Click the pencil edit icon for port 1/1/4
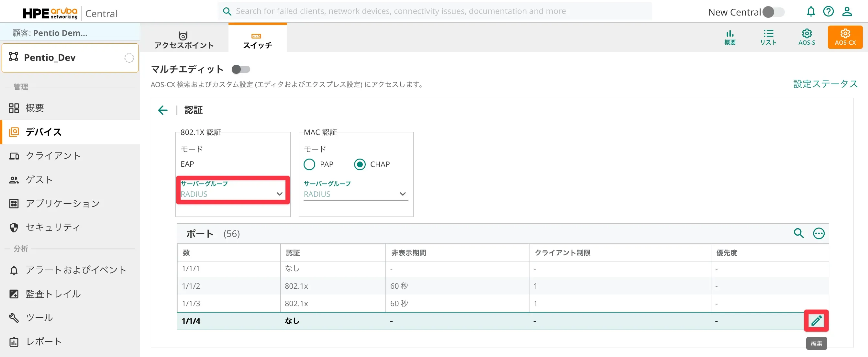Screen dimensions: 868x357 click(816, 320)
